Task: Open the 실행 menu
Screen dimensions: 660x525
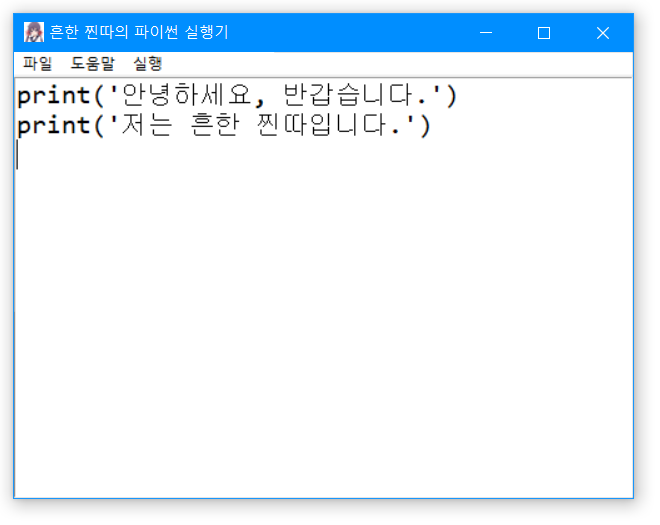Action: (147, 64)
